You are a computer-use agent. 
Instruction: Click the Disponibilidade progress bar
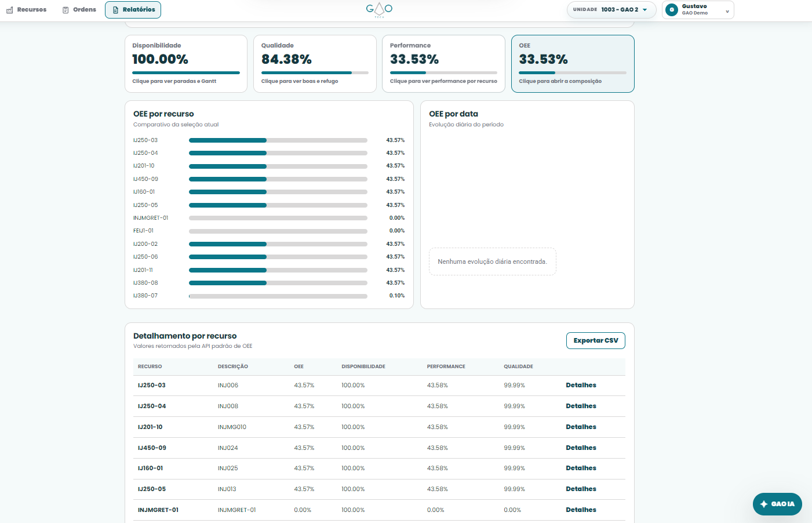tap(186, 72)
